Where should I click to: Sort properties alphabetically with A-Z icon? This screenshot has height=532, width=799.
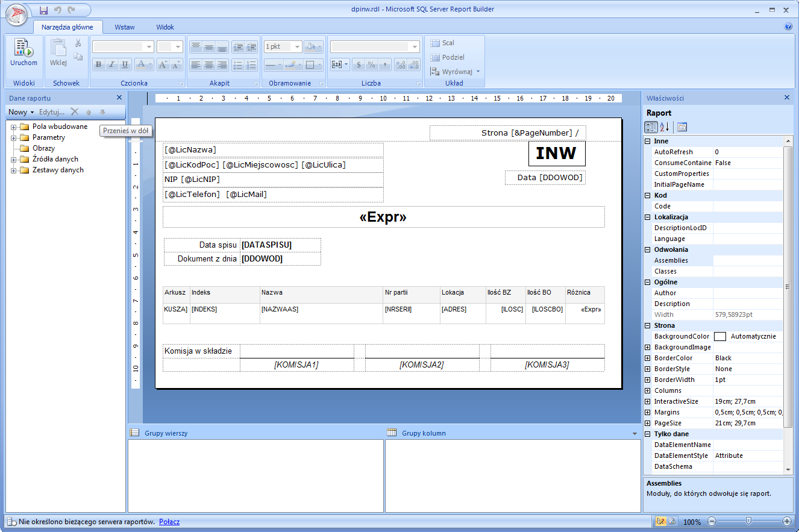coord(665,127)
